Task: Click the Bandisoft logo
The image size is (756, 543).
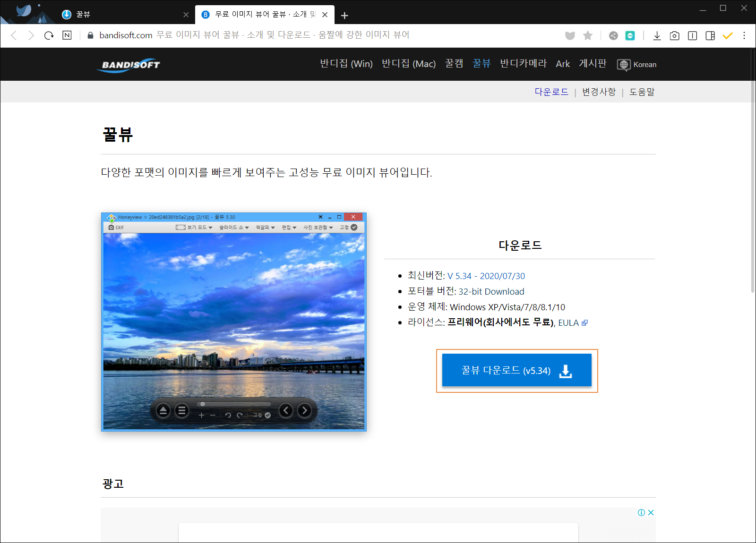Action: 129,65
